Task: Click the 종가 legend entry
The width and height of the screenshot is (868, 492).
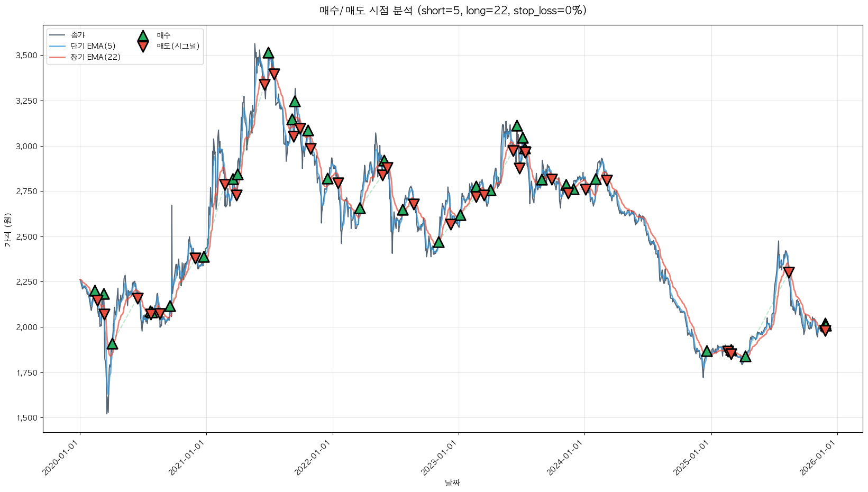Action: (x=78, y=35)
